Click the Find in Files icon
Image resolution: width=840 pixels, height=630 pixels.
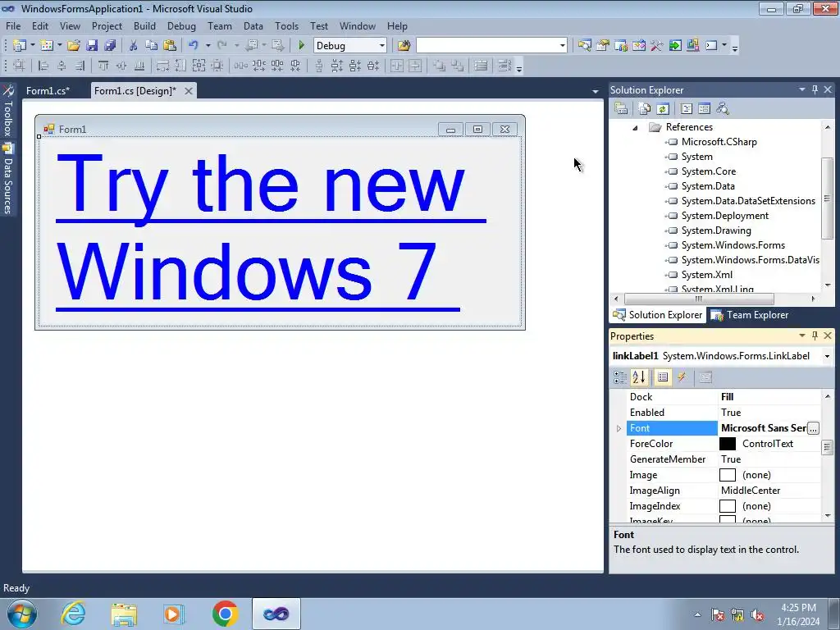tap(404, 46)
